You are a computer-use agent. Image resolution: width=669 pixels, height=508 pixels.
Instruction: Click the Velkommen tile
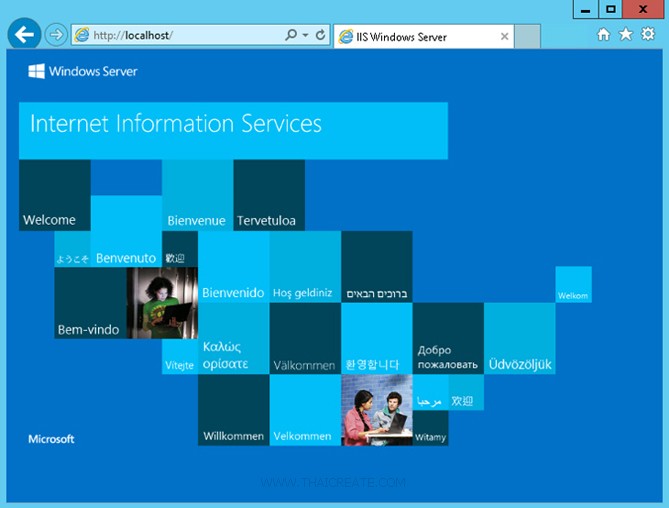click(x=305, y=410)
